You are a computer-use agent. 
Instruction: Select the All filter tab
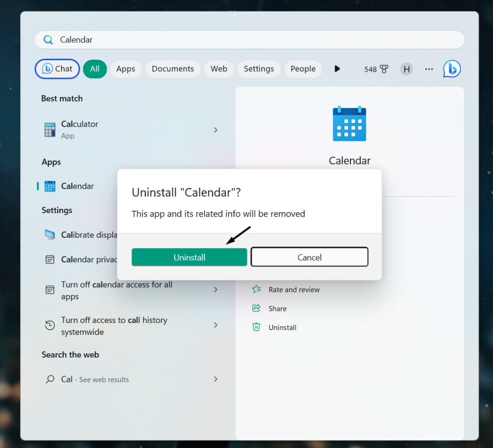(95, 69)
